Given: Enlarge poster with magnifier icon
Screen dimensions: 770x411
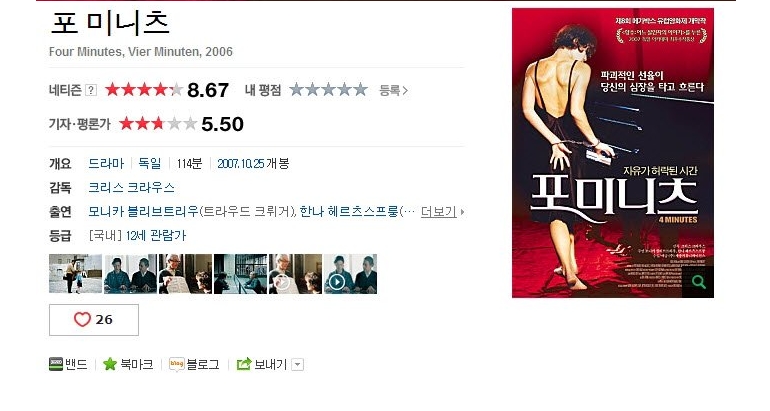Looking at the screenshot, I should click(698, 282).
